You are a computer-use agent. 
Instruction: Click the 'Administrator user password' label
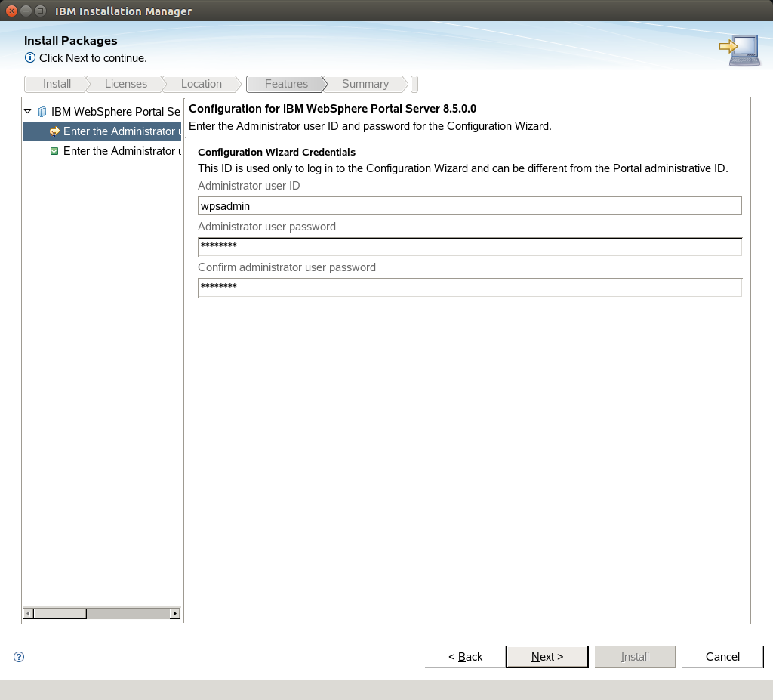266,227
